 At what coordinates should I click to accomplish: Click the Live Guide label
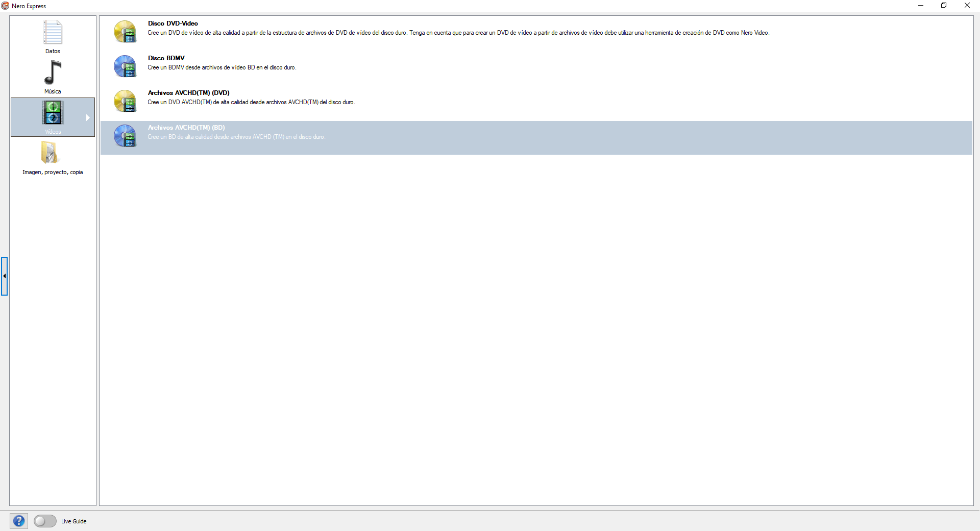(x=74, y=521)
